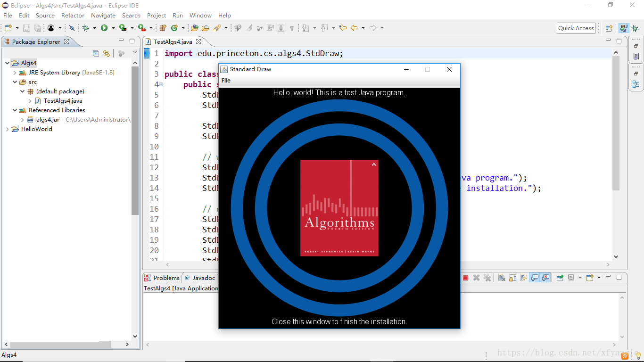Click the Open Task folder icon
Screen dimensions: 644x362
[205, 28]
